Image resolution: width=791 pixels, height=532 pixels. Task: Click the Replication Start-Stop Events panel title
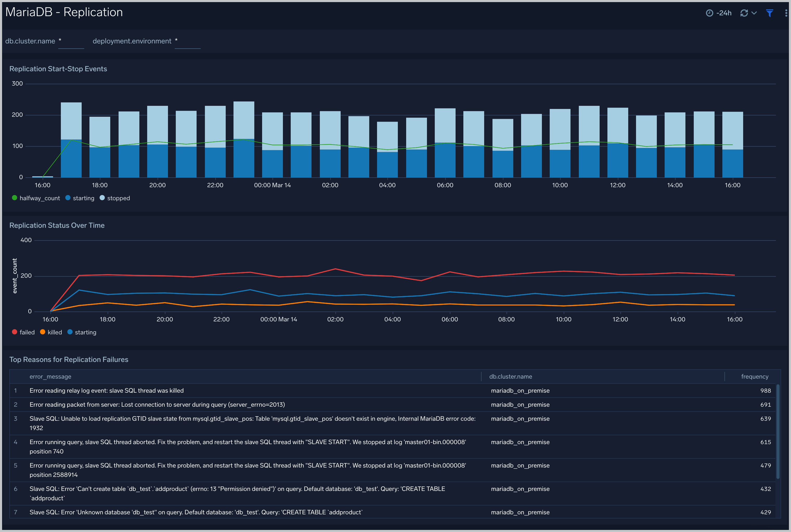point(58,69)
